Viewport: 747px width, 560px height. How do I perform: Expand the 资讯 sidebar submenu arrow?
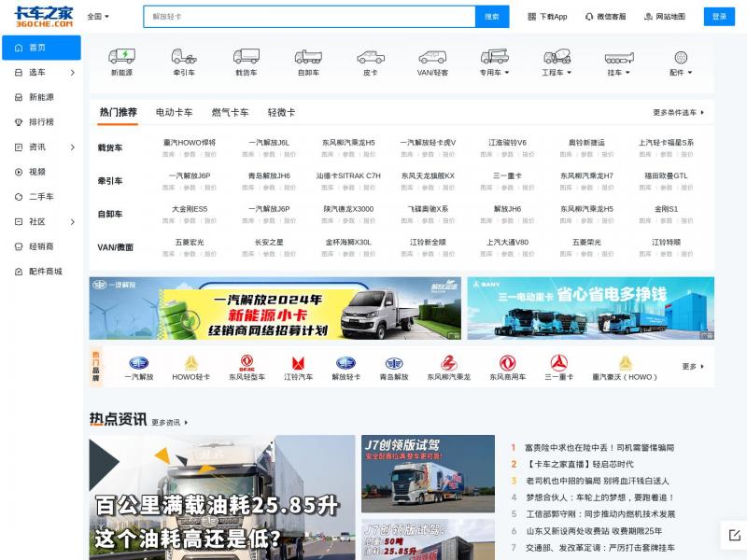click(x=73, y=147)
